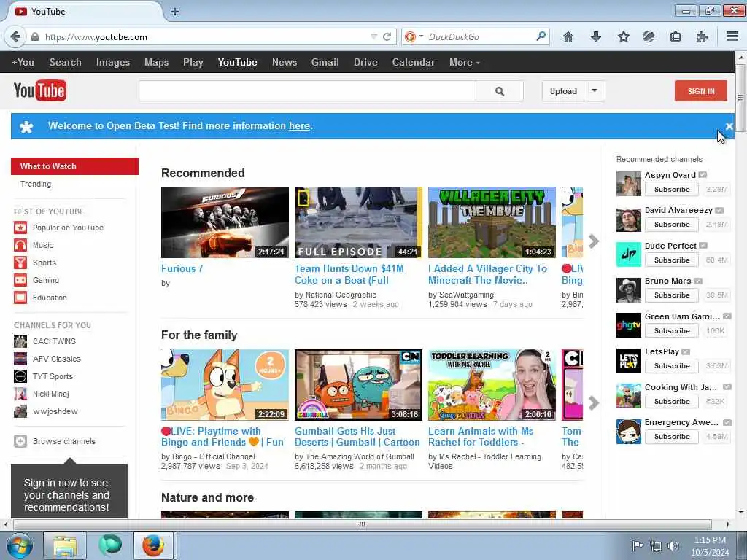Viewport: 747px width, 560px height.
Task: Click the volume speaker tray icon
Action: 673,546
